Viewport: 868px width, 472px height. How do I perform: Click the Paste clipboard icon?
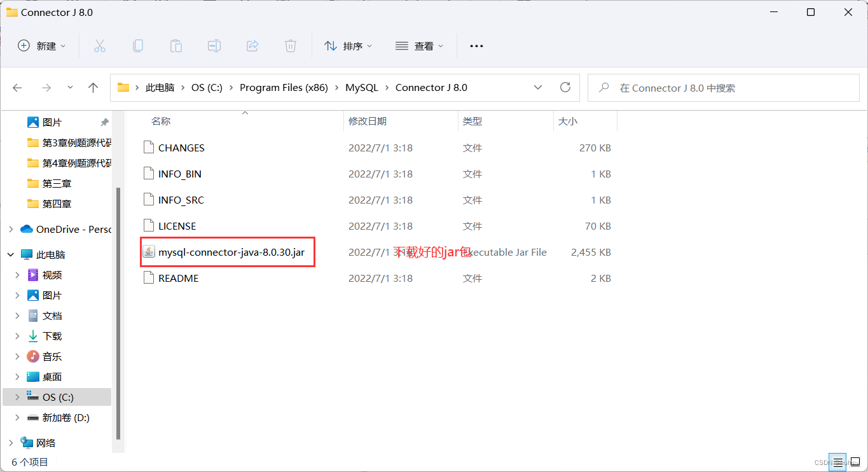click(x=176, y=46)
